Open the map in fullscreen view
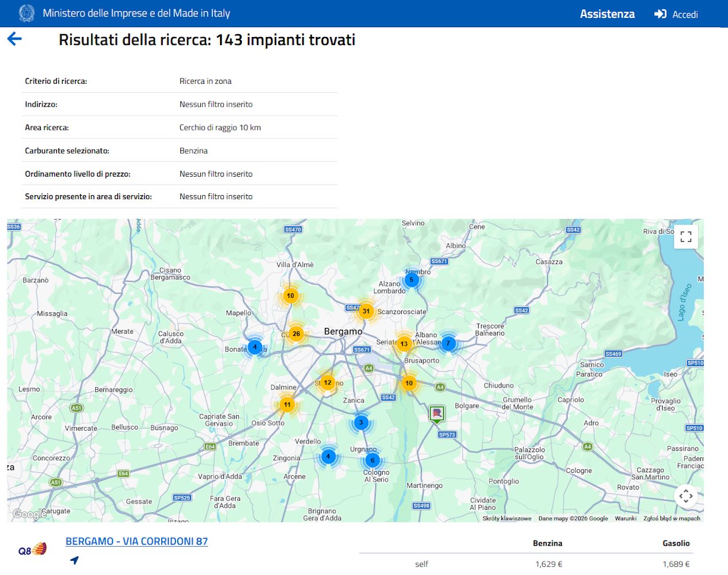The height and width of the screenshot is (575, 728). click(686, 237)
